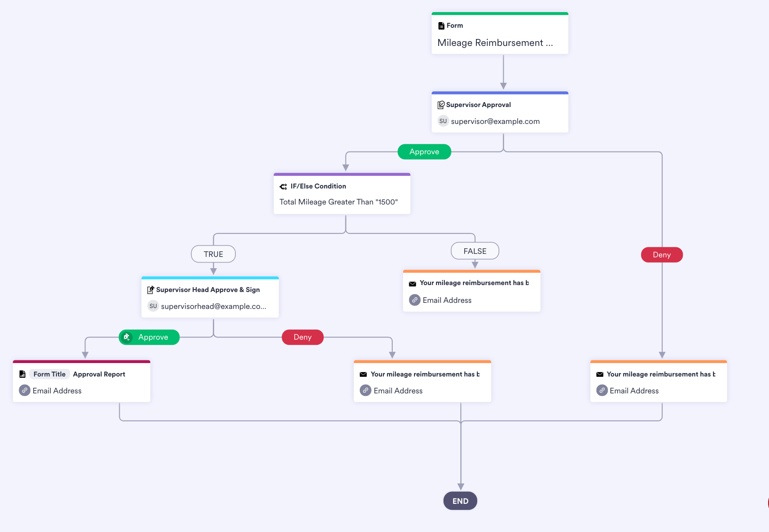Select the red Deny pill on right branch
Screen dimensions: 769x532
pos(662,255)
